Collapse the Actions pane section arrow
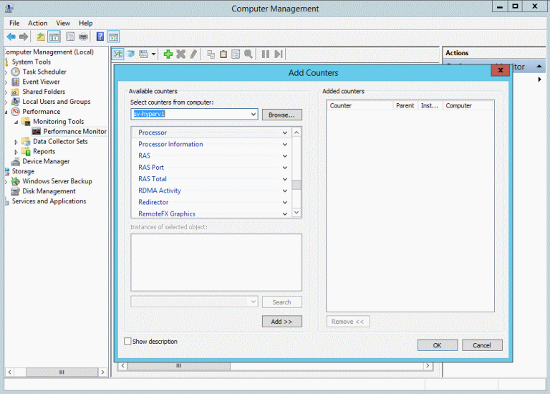This screenshot has height=394, width=550. pos(539,66)
